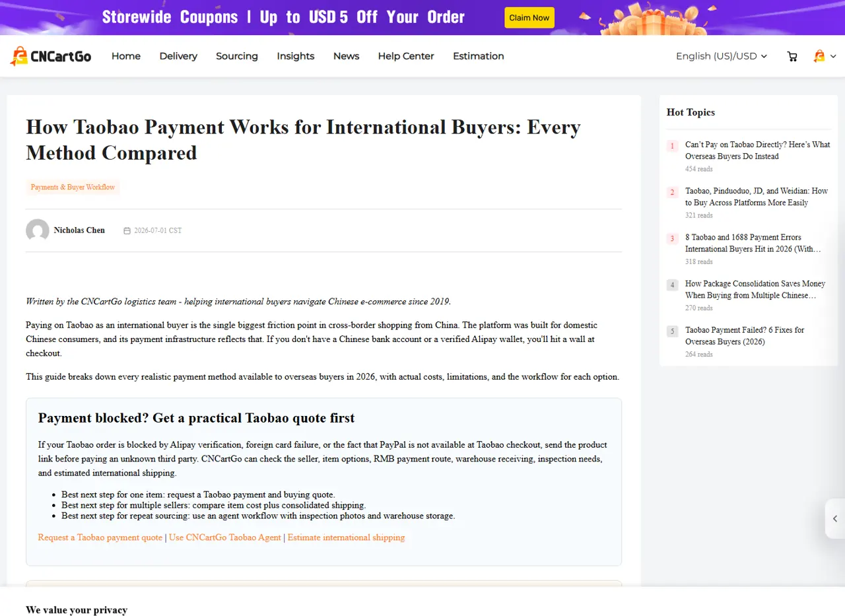Open the Sourcing menu item
Screen dimensions: 845x616
click(x=237, y=56)
